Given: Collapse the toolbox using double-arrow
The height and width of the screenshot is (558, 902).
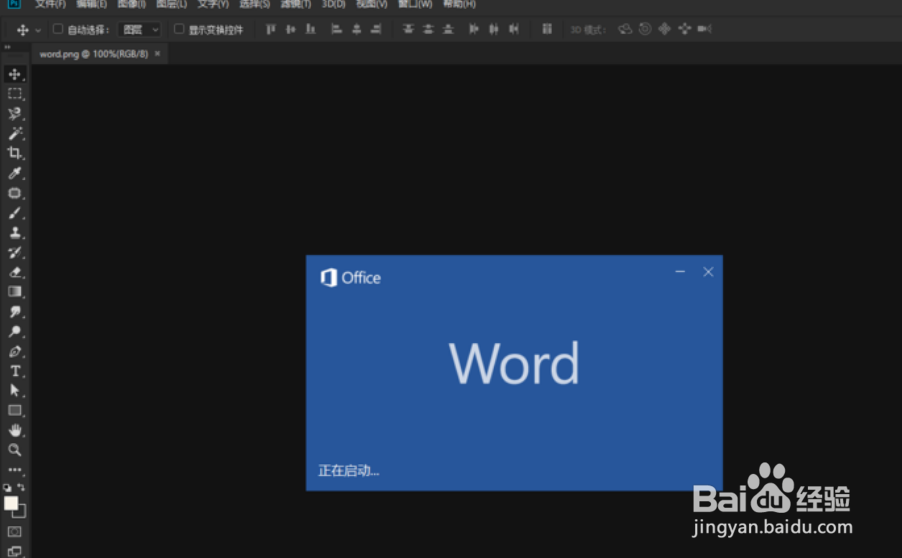Looking at the screenshot, I should 7,47.
